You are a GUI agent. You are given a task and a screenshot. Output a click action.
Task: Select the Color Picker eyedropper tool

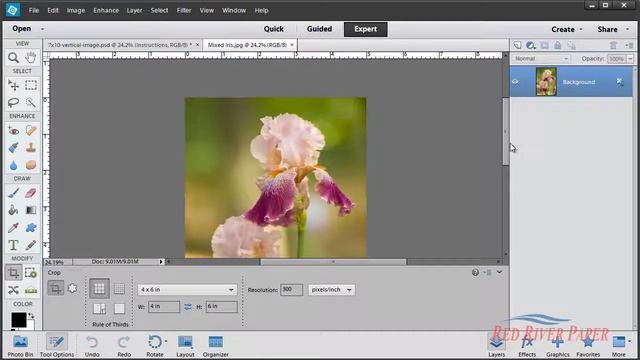point(13,227)
